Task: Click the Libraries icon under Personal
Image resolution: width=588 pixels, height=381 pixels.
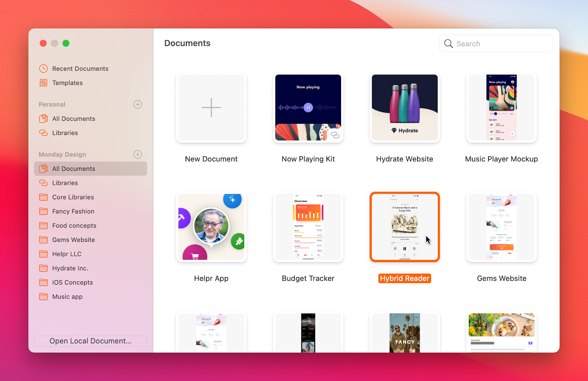Action: [x=43, y=133]
